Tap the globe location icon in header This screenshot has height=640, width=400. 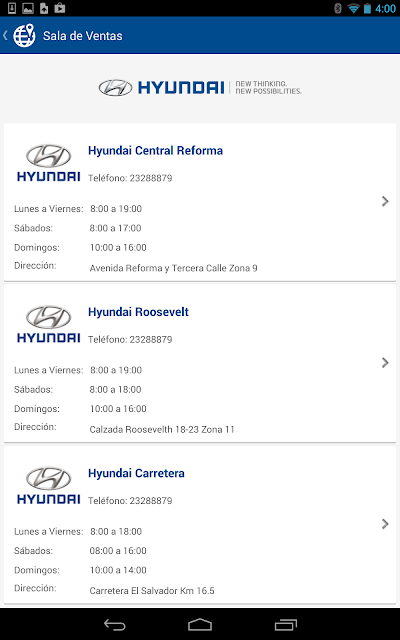coord(24,36)
